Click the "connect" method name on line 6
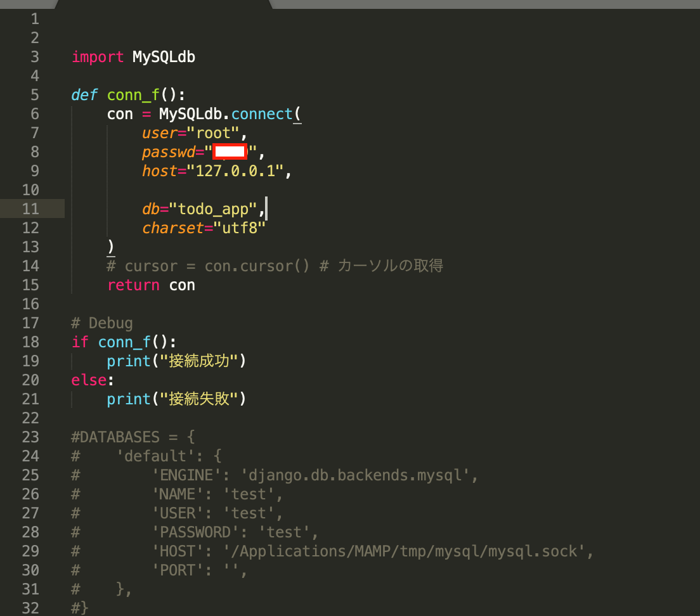 pyautogui.click(x=262, y=114)
